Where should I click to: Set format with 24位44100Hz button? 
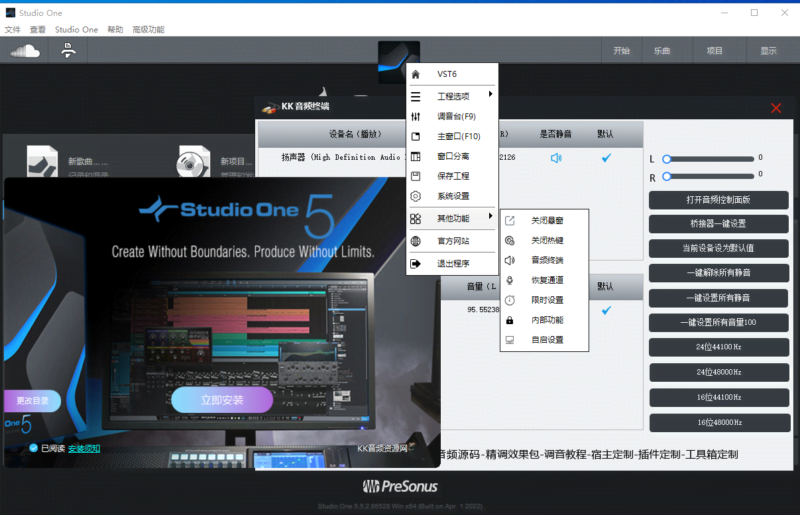(x=718, y=347)
